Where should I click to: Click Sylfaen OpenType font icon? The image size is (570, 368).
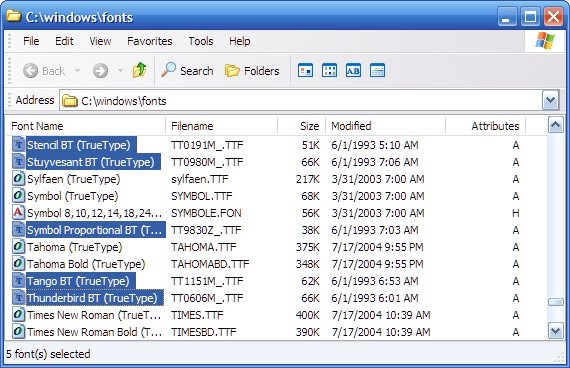click(18, 179)
